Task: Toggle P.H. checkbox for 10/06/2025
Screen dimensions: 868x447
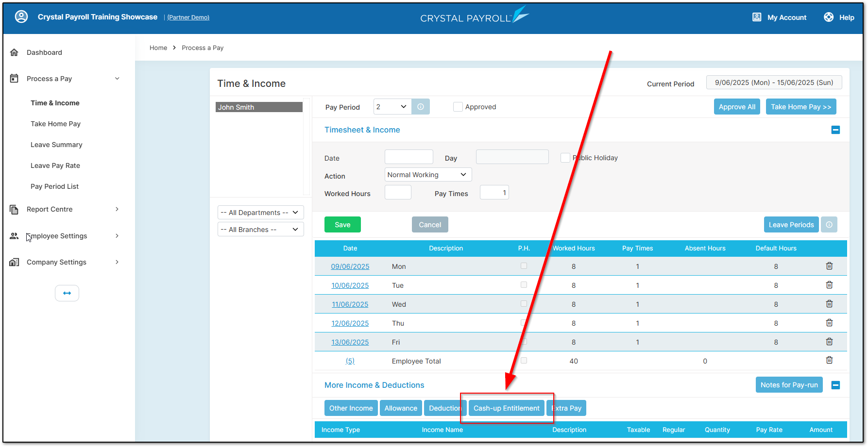Action: coord(524,285)
